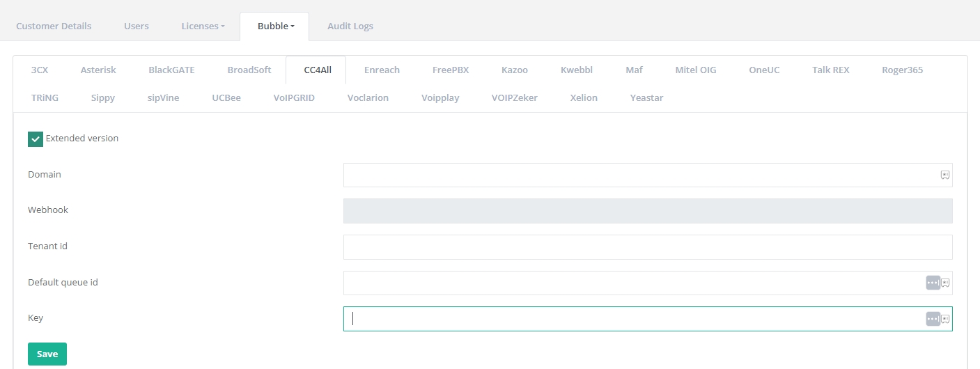Click into the Domain text field

point(639,175)
